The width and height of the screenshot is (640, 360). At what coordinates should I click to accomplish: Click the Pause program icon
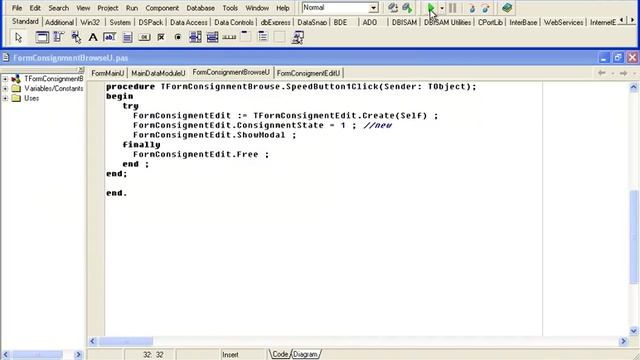(x=452, y=8)
